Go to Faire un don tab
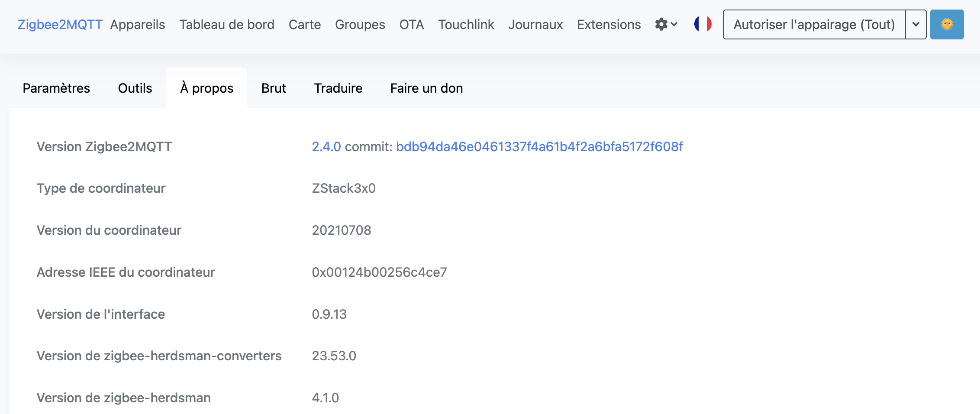Viewport: 980px width, 414px height. click(x=427, y=88)
